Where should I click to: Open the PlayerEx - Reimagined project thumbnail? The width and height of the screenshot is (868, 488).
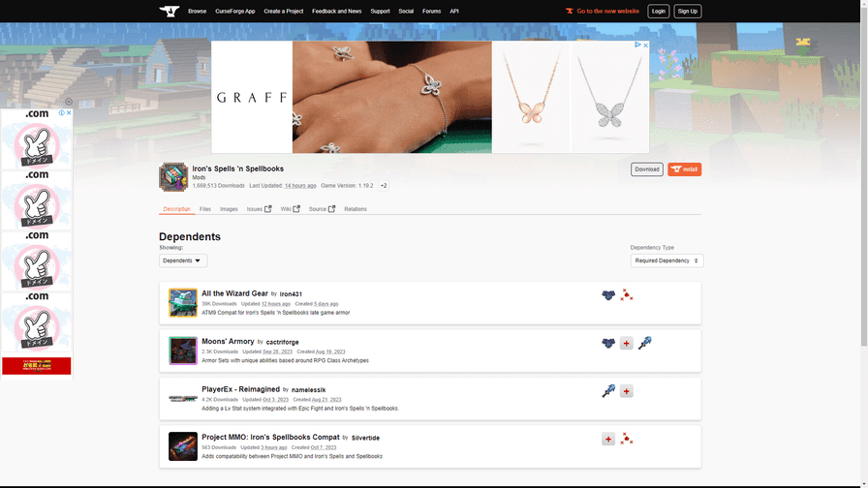click(183, 398)
